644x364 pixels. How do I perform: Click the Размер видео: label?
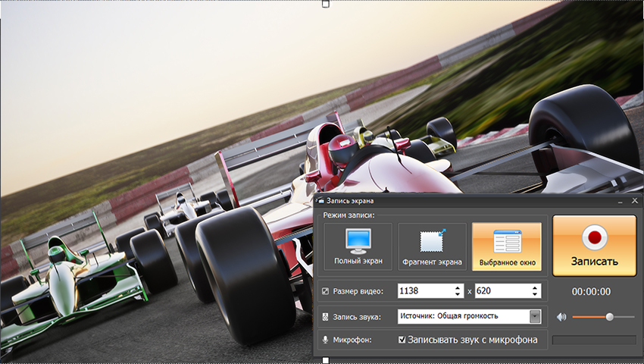[x=358, y=291]
